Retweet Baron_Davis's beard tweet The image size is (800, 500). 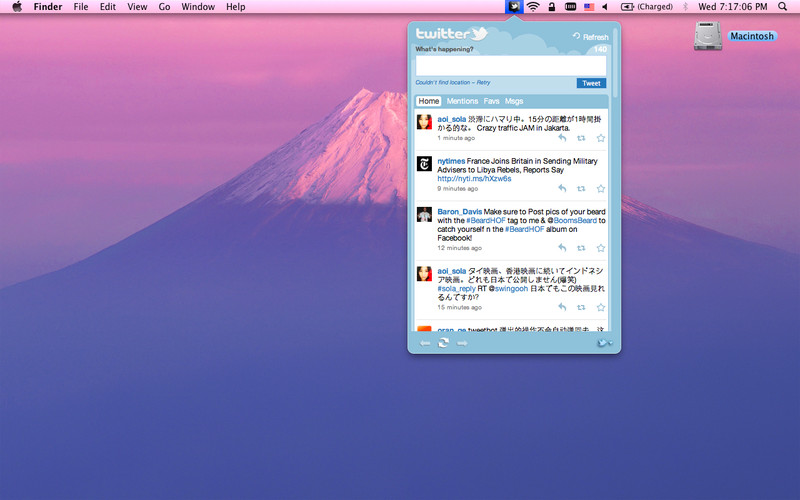pyautogui.click(x=581, y=248)
